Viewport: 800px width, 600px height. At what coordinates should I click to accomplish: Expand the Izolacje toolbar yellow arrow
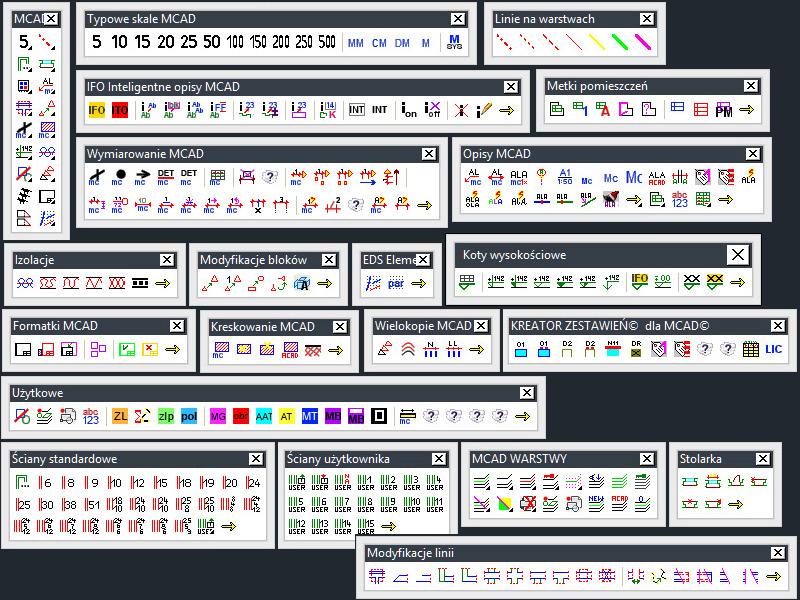point(163,283)
